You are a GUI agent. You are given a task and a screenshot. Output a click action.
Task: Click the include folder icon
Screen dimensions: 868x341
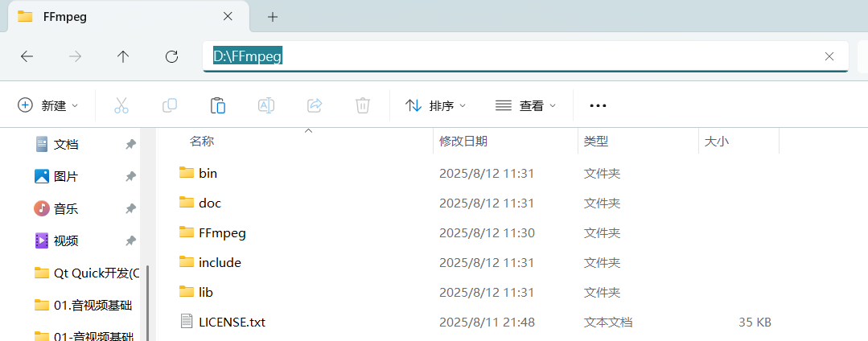click(187, 262)
